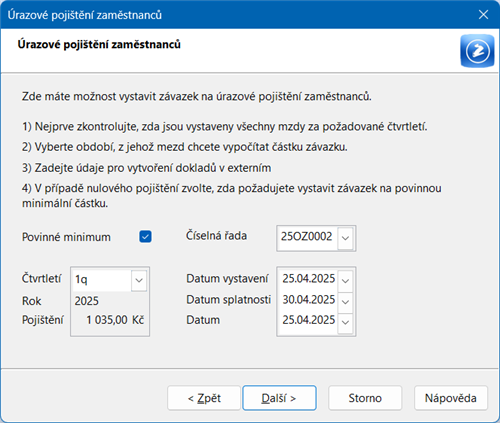This screenshot has height=423, width=500.
Task: Click the intro text 'Zde máte možnost vystavit'
Action: pos(197,97)
